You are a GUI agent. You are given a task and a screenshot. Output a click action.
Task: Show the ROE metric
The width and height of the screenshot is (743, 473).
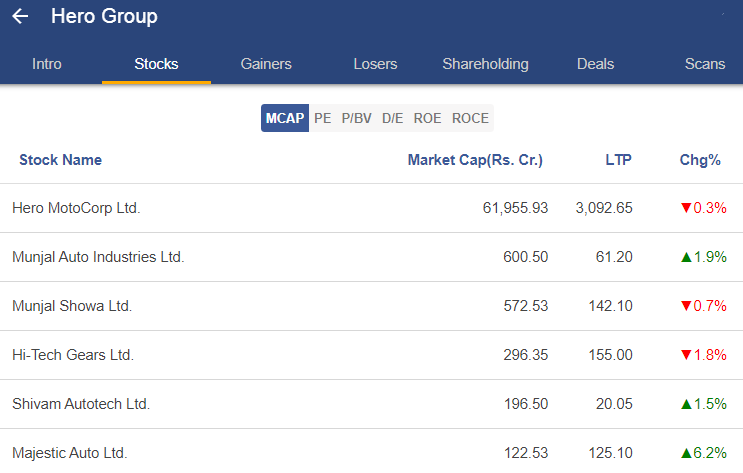click(427, 118)
